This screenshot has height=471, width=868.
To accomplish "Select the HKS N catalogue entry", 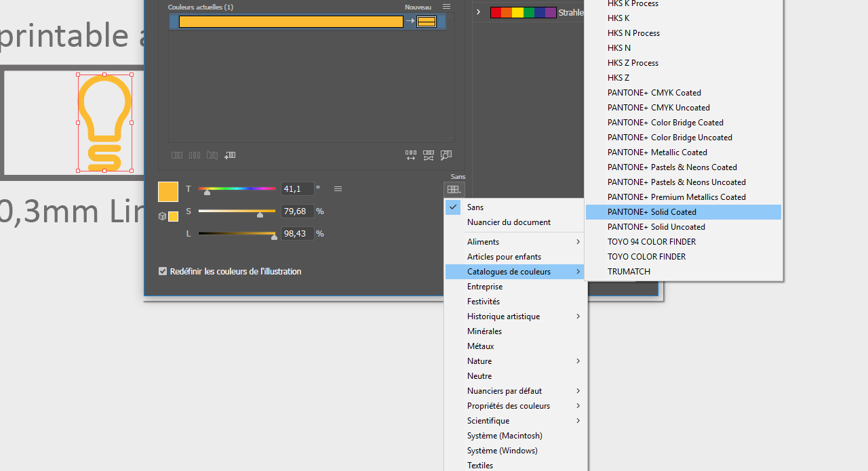I will coord(684,48).
